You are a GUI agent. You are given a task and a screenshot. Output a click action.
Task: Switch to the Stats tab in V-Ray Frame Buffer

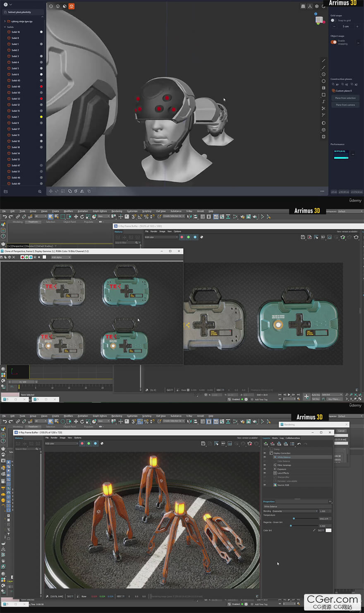(275, 438)
